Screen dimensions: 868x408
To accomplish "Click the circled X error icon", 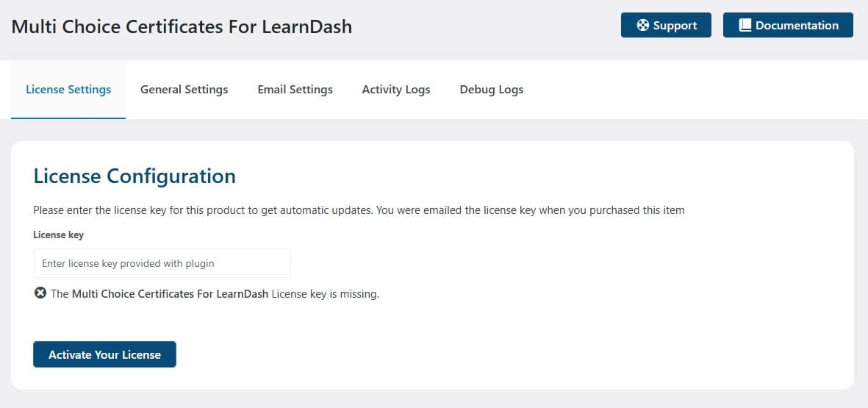I will [40, 293].
